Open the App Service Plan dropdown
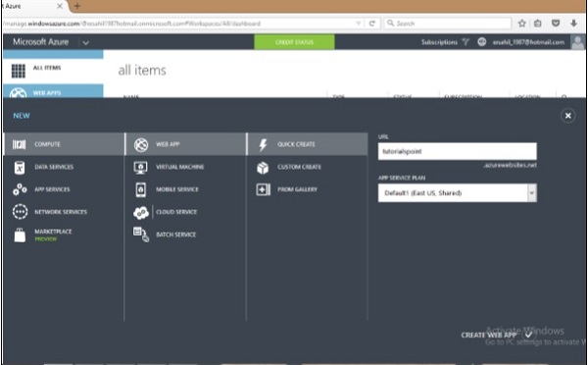 [457, 193]
